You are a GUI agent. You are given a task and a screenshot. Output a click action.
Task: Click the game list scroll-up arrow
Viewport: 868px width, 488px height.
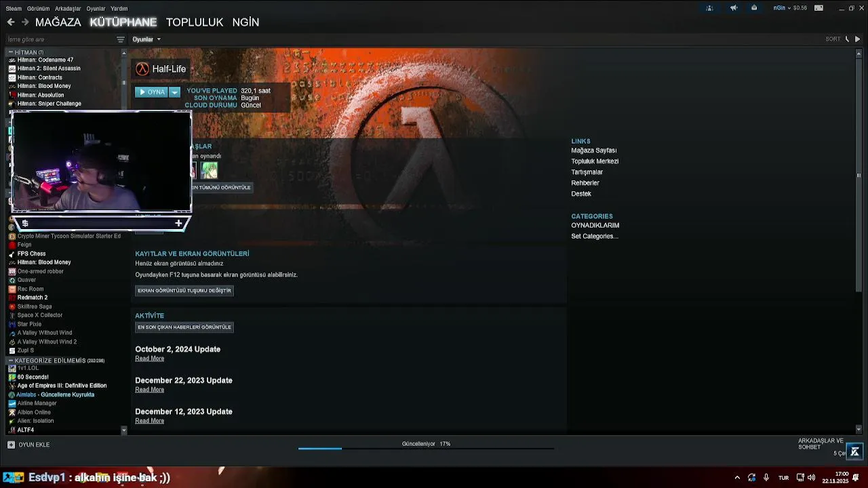tap(123, 52)
